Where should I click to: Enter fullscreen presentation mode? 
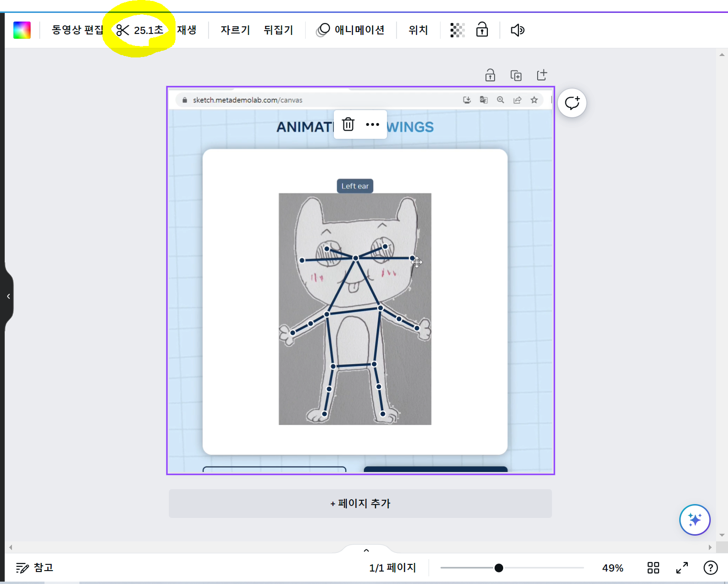[x=682, y=568]
